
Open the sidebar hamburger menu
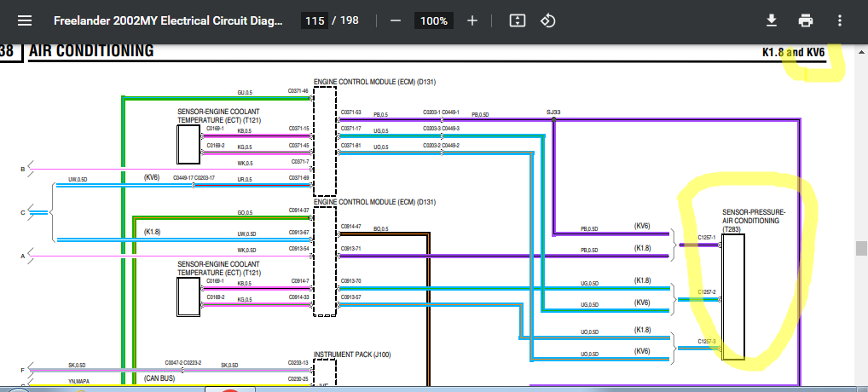click(25, 21)
